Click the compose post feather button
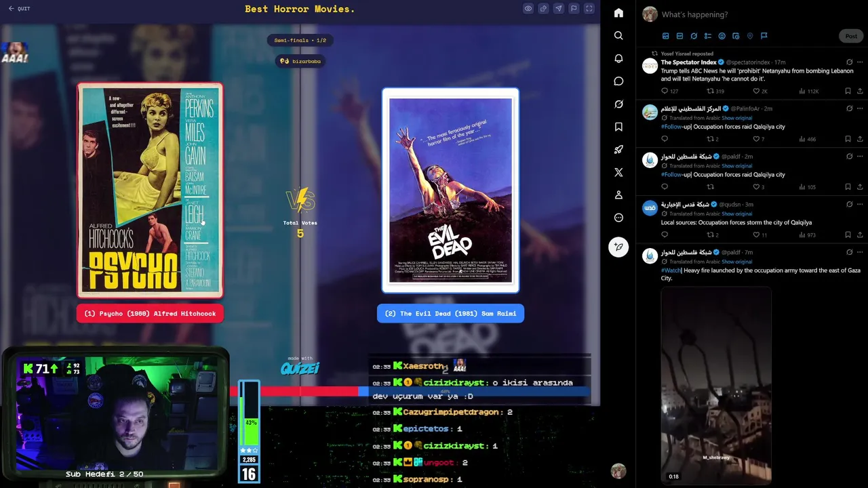Viewport: 868px width, 488px height. (618, 247)
